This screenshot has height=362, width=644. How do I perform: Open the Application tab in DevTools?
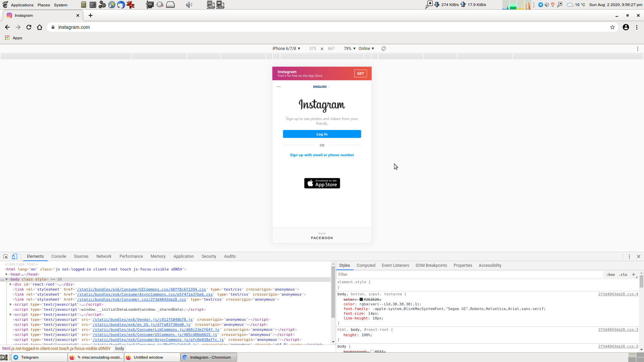coord(183,256)
